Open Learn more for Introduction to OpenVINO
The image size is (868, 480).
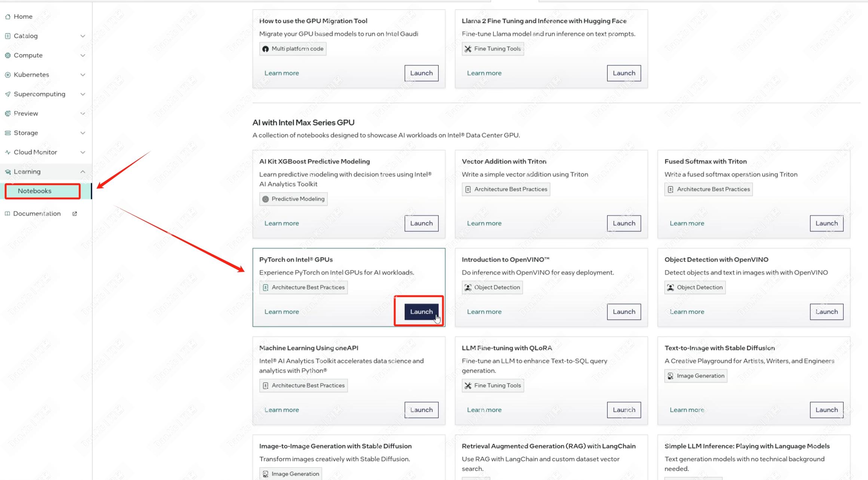coord(484,312)
